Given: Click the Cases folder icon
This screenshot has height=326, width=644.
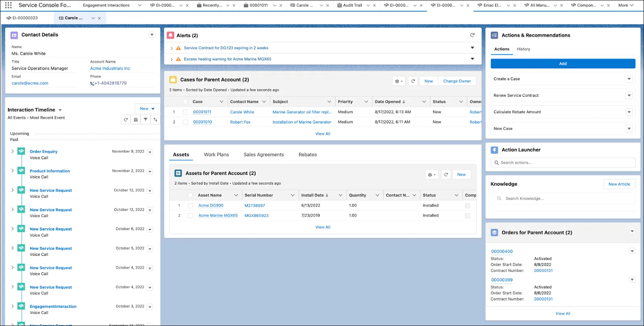Looking at the screenshot, I should click(173, 80).
